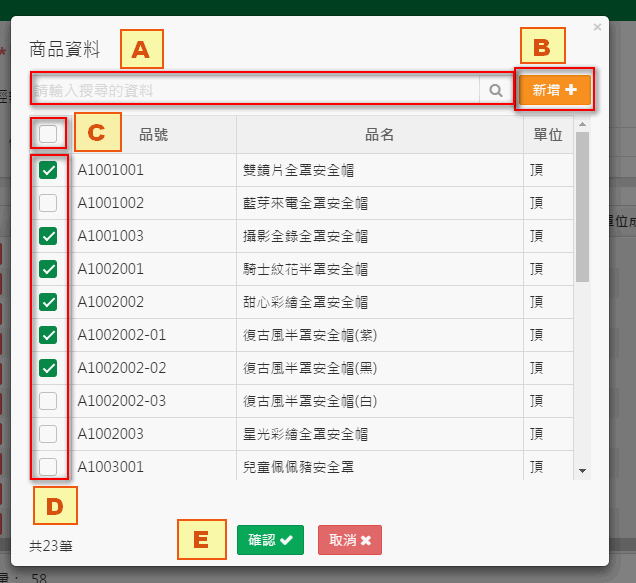Check the A1002003 row checkbox
Viewport: 636px width, 583px height.
pyautogui.click(x=48, y=434)
